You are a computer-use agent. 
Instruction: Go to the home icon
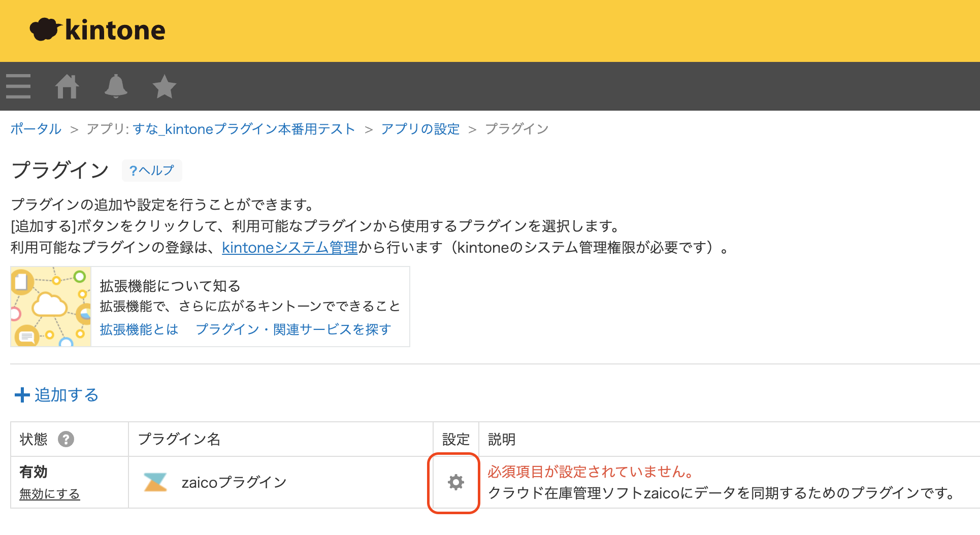pyautogui.click(x=67, y=86)
